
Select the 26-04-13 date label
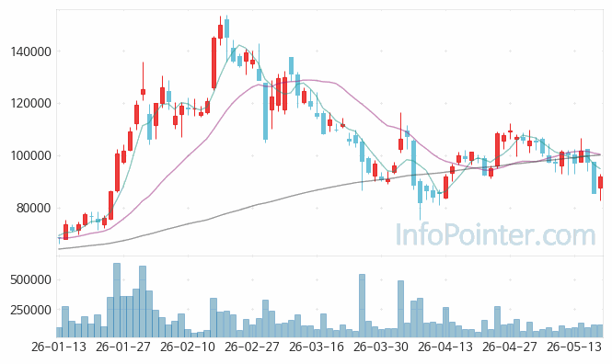[445, 347]
